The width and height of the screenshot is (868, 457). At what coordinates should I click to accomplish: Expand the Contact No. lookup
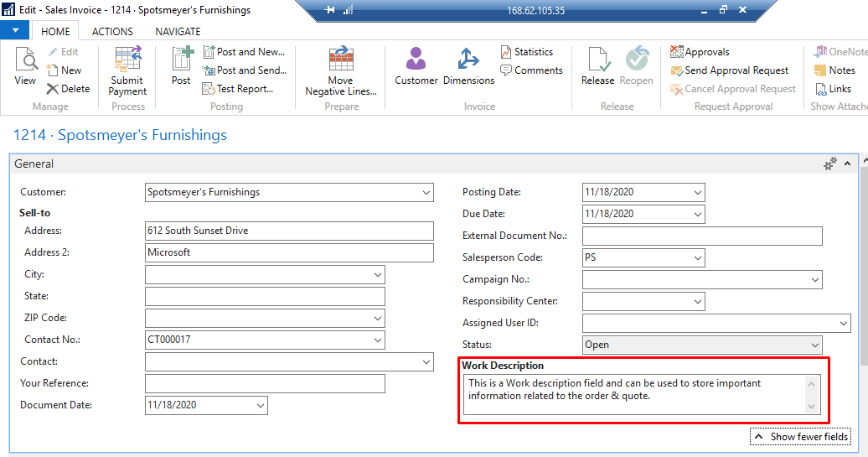click(378, 340)
